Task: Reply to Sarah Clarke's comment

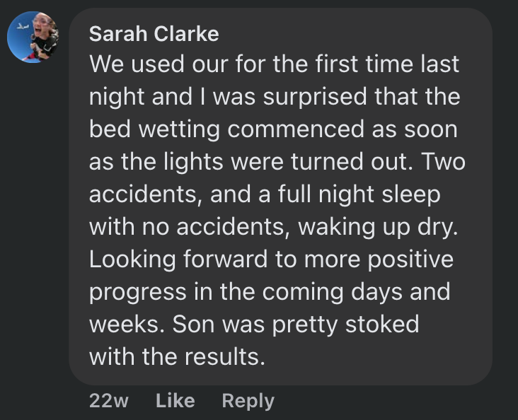Action: 248,401
